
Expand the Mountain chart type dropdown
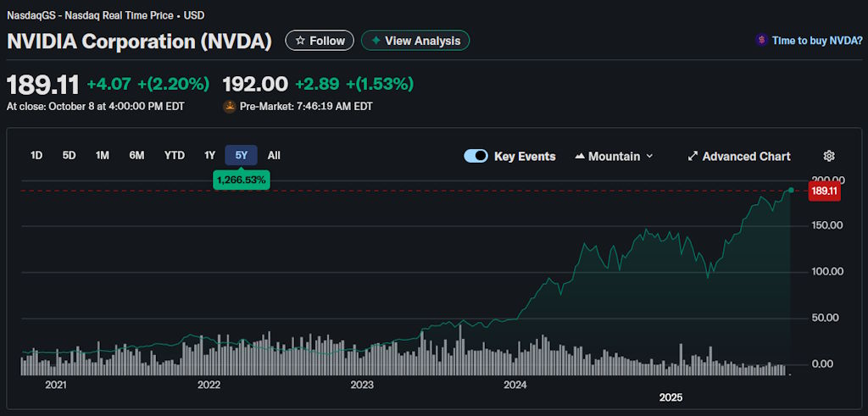649,156
